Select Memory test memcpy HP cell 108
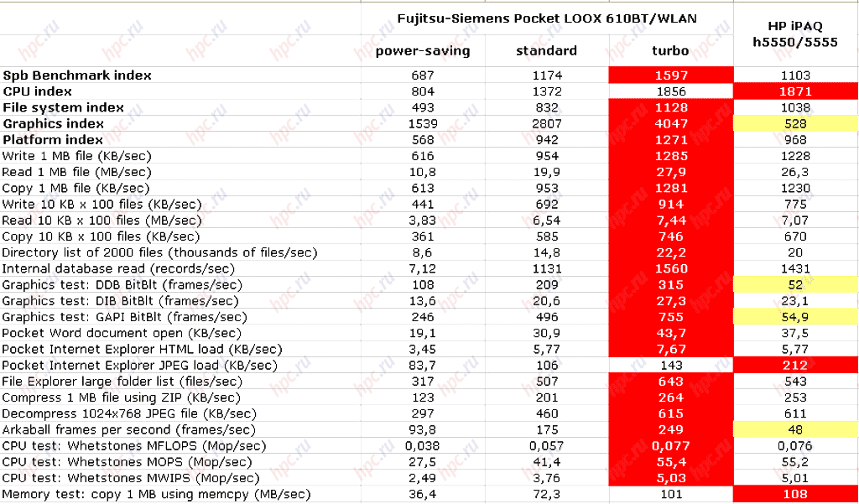 tap(796, 494)
